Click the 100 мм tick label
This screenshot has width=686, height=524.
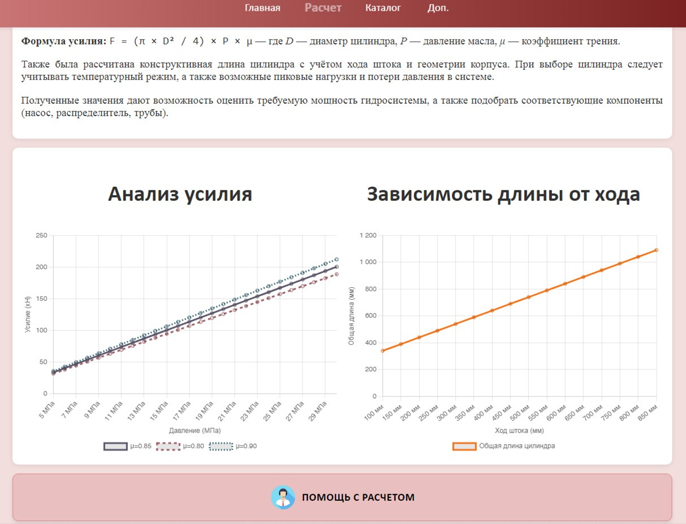coord(374,412)
